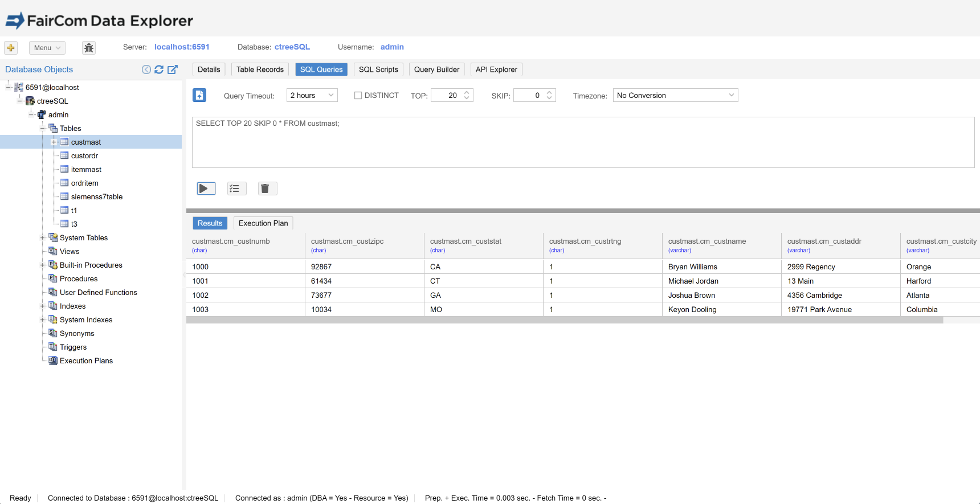Select the t1 table tree item

74,210
